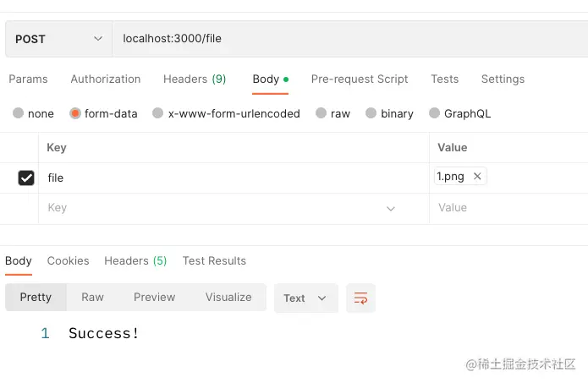Pick the GraphQL body option
The height and width of the screenshot is (383, 588).
tap(435, 113)
